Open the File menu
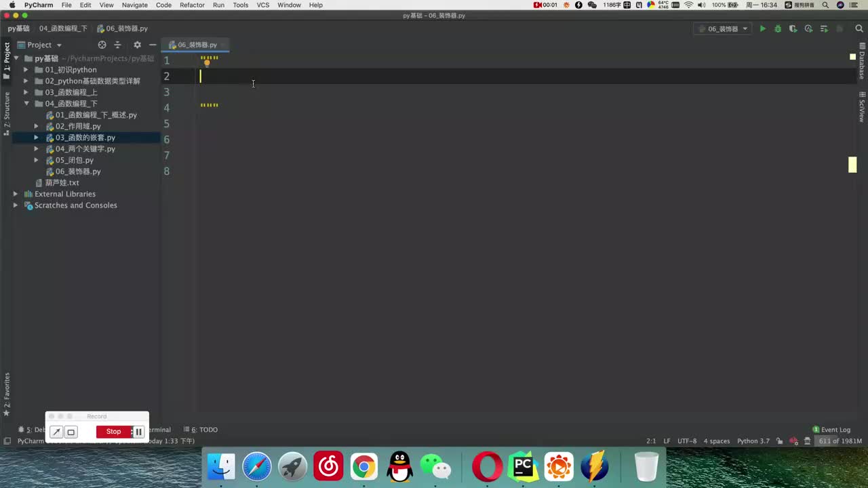Image resolution: width=868 pixels, height=488 pixels. pos(66,5)
